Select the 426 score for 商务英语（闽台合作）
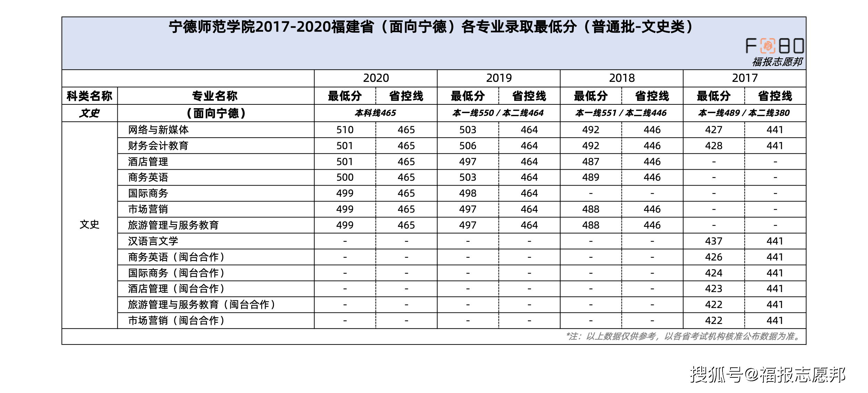This screenshot has width=868, height=393. 713,257
